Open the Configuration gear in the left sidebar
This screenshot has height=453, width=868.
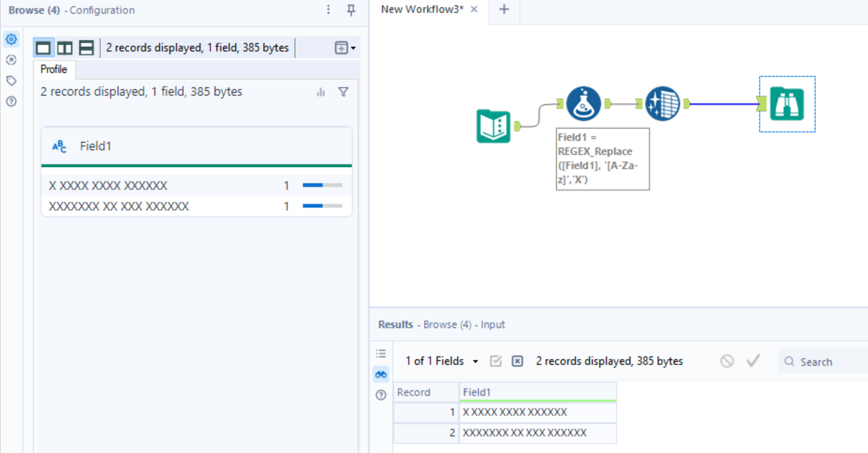point(11,39)
